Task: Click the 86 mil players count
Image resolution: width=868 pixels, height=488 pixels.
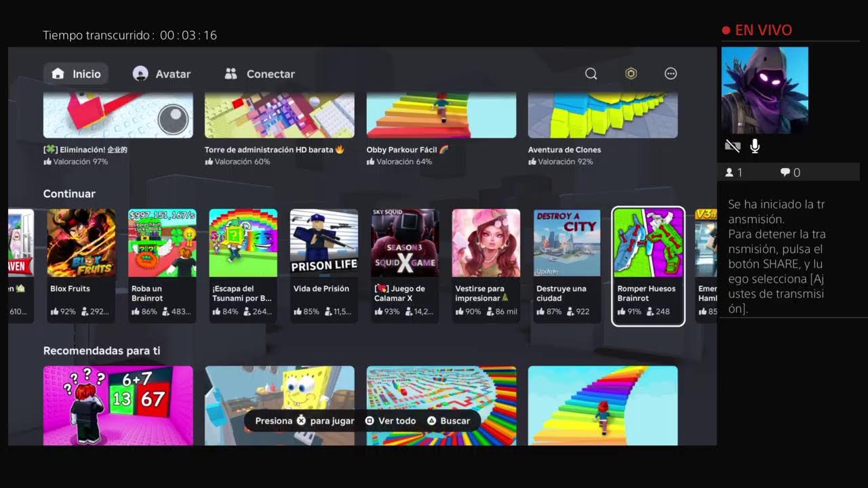Action: tap(501, 312)
